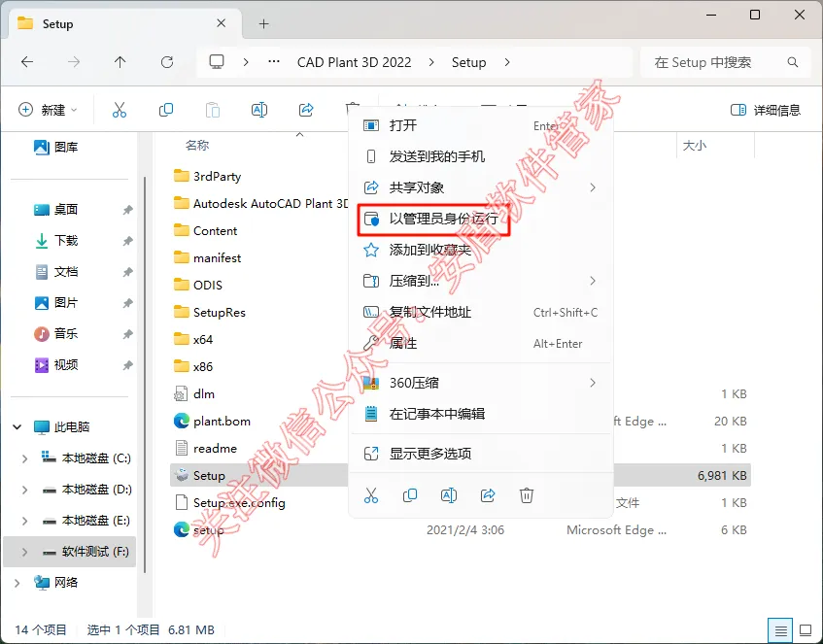The width and height of the screenshot is (823, 644).
Task: Click the toolbar Cut scissors icon
Action: tap(120, 110)
